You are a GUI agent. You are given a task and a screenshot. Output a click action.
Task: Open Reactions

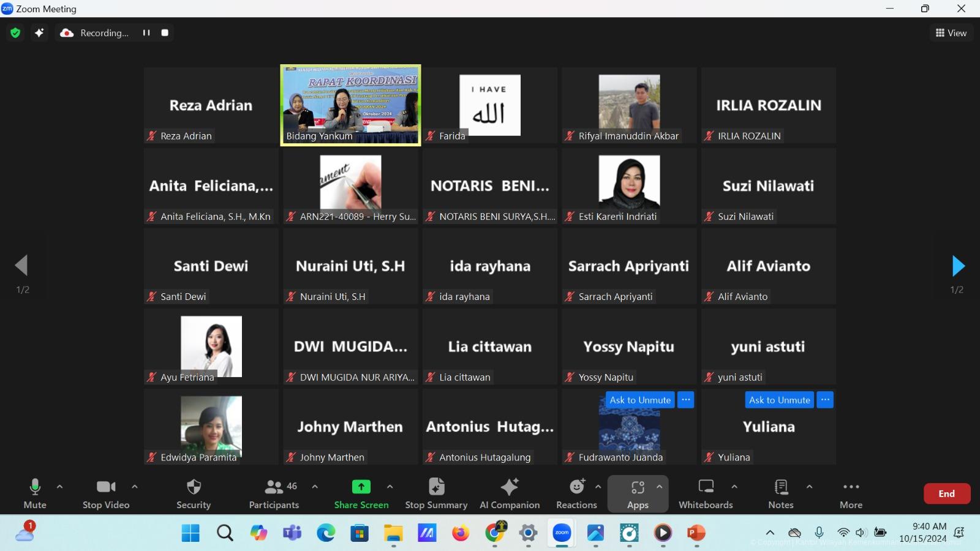click(x=576, y=494)
